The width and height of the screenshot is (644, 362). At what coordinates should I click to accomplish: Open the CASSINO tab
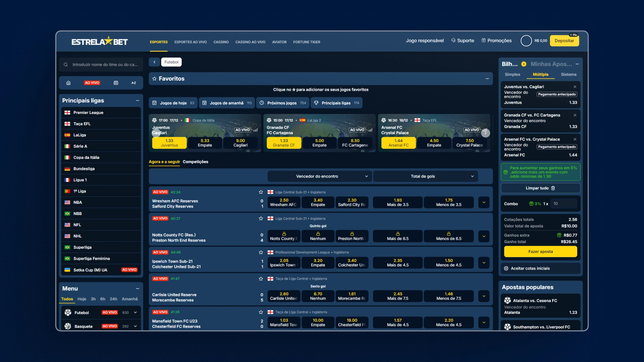tap(221, 42)
